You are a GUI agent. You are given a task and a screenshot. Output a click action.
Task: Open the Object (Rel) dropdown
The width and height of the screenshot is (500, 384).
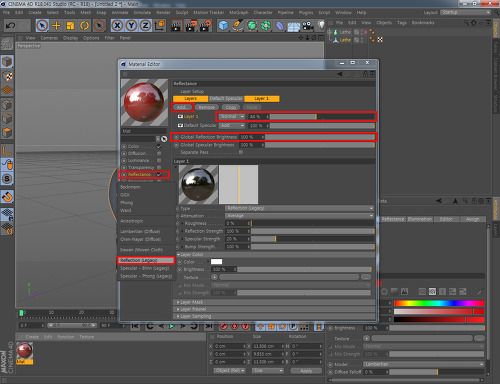[x=229, y=371]
